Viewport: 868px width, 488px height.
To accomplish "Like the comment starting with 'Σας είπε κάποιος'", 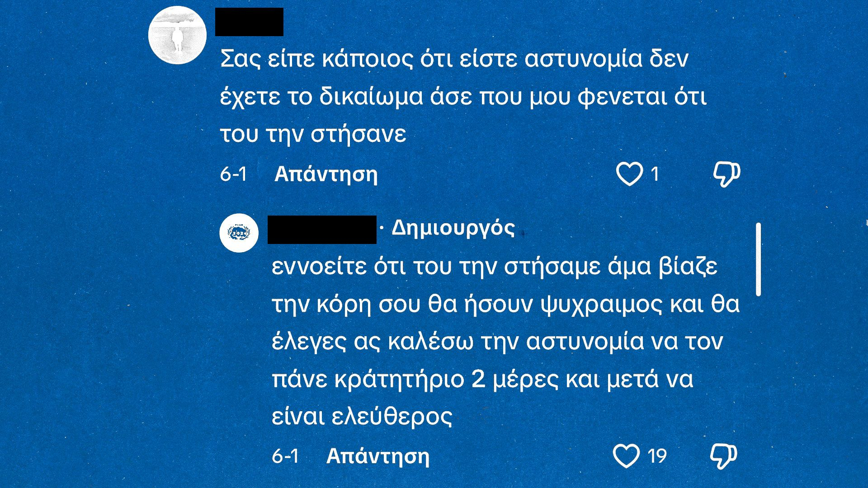I will 629,174.
